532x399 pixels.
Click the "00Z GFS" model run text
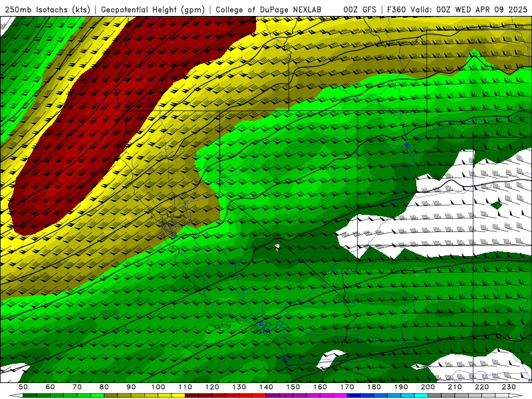[360, 10]
